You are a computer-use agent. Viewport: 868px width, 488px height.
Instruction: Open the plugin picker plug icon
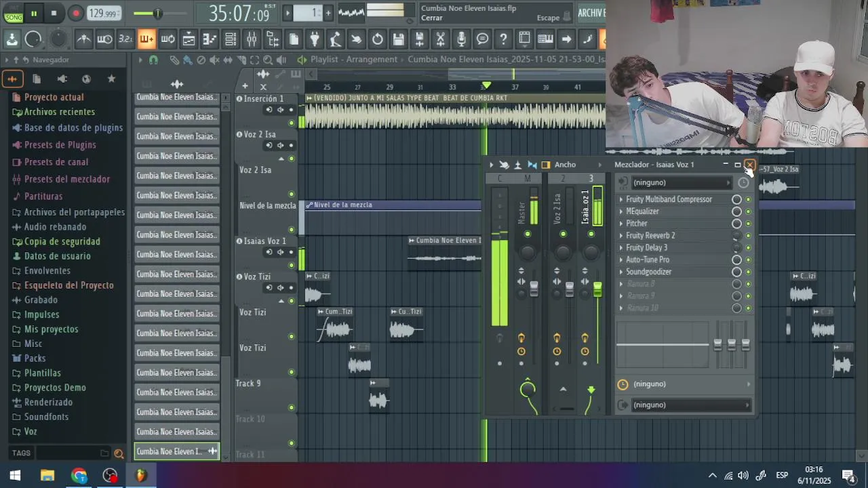pos(315,39)
